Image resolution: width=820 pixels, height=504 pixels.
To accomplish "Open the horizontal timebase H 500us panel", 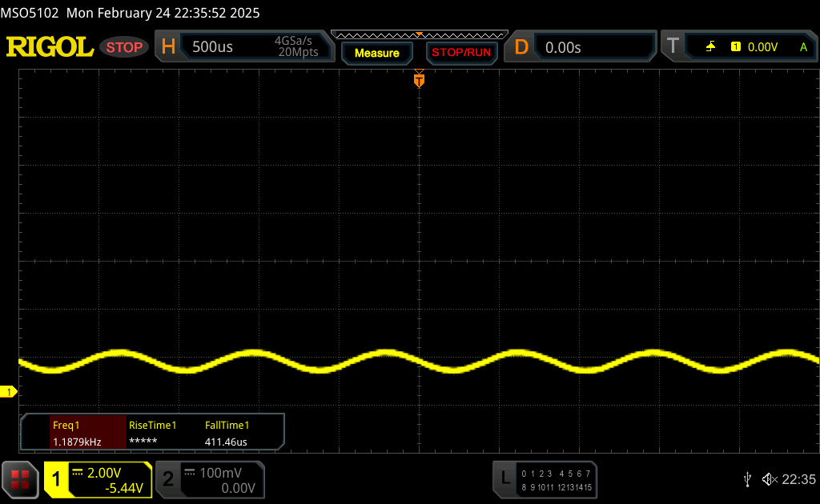I will (x=245, y=46).
